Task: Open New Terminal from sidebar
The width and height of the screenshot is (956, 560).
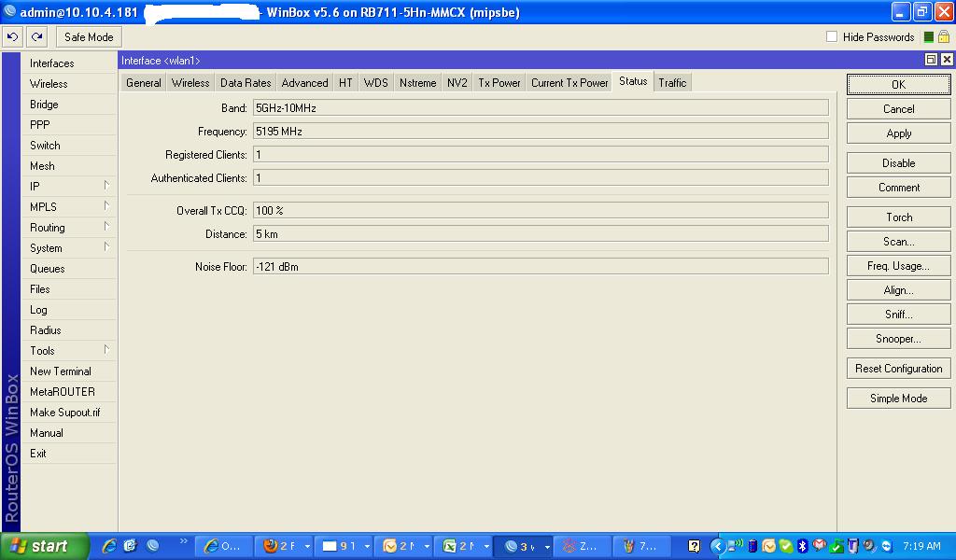Action: pos(68,371)
